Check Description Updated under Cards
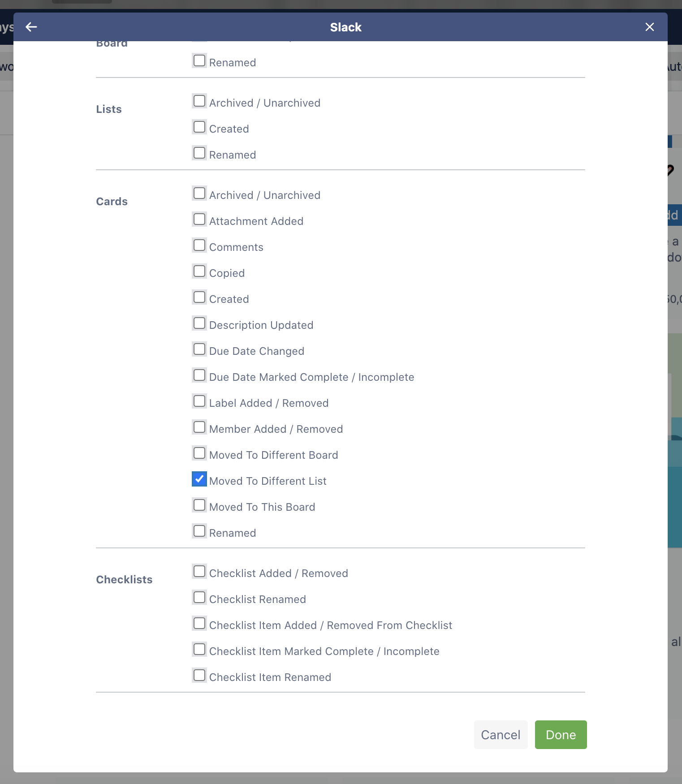The height and width of the screenshot is (784, 682). (x=199, y=323)
